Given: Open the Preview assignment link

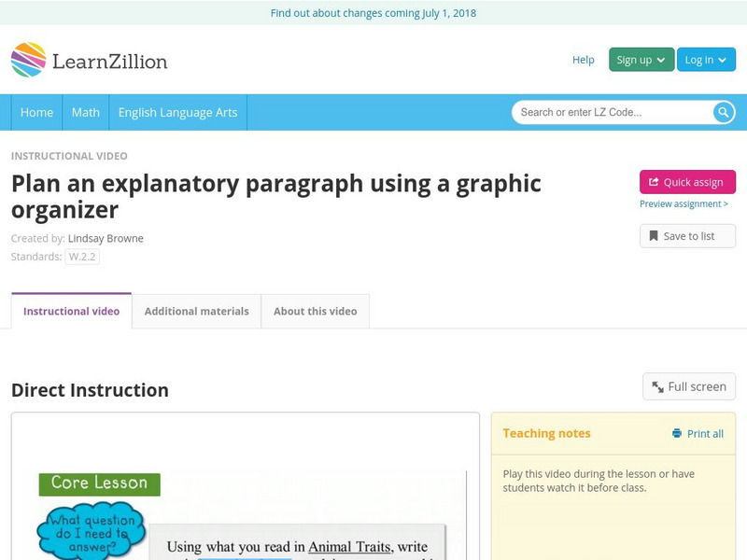Looking at the screenshot, I should [x=684, y=204].
